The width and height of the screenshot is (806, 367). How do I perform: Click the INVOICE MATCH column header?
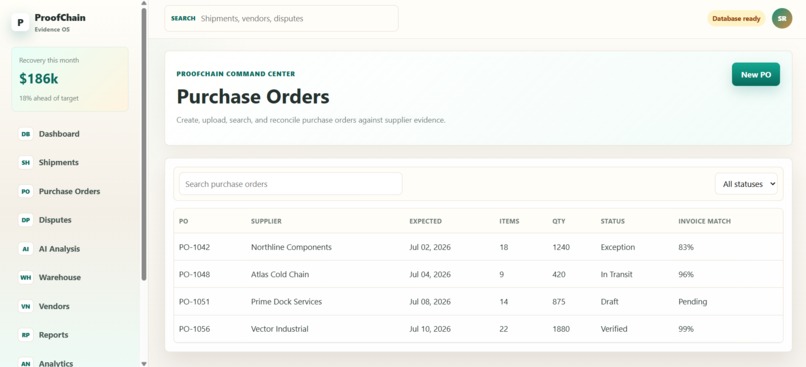705,222
